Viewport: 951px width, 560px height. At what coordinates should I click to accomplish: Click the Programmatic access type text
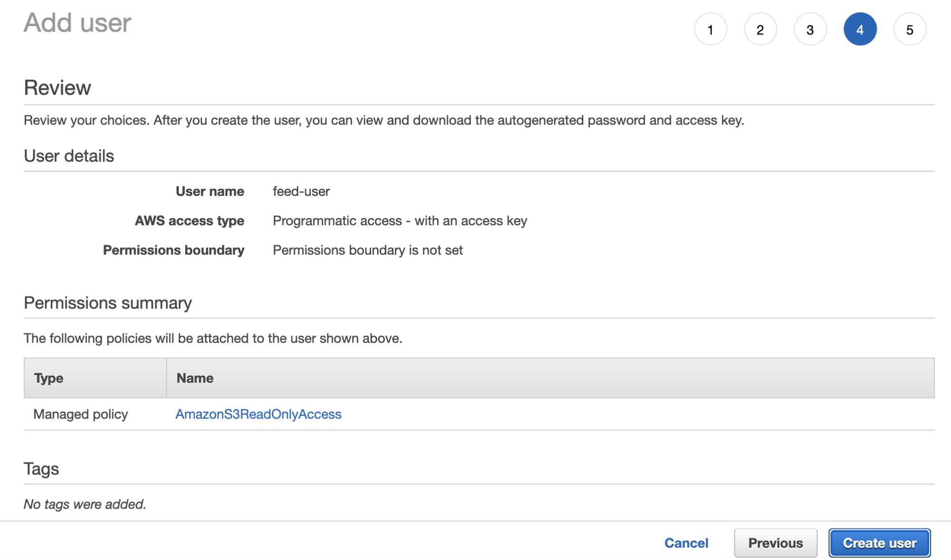(x=400, y=221)
